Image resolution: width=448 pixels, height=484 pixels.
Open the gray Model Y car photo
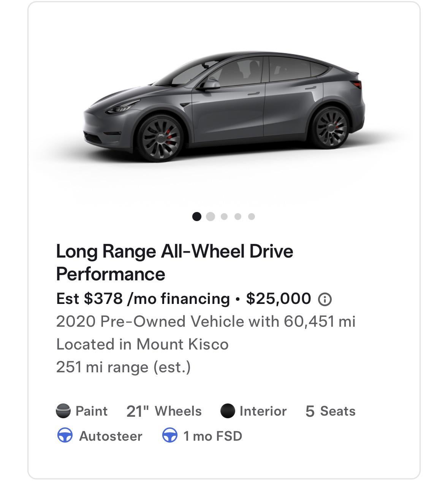pyautogui.click(x=224, y=108)
